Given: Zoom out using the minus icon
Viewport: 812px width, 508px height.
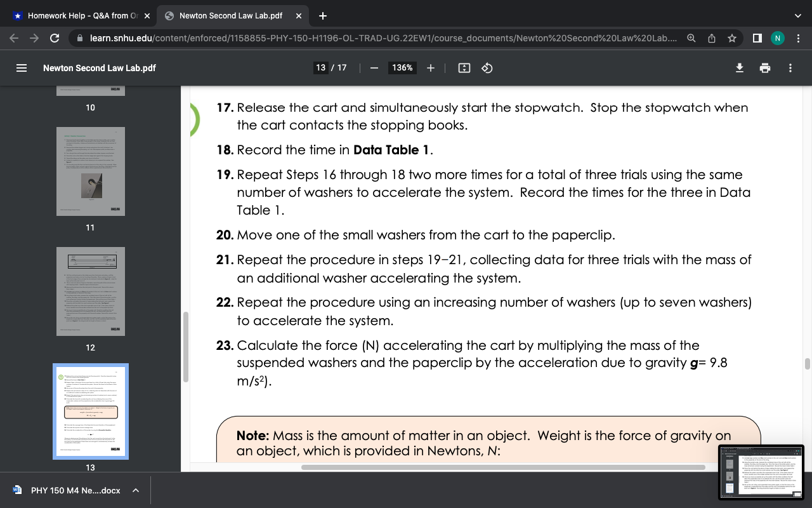Looking at the screenshot, I should [x=374, y=67].
